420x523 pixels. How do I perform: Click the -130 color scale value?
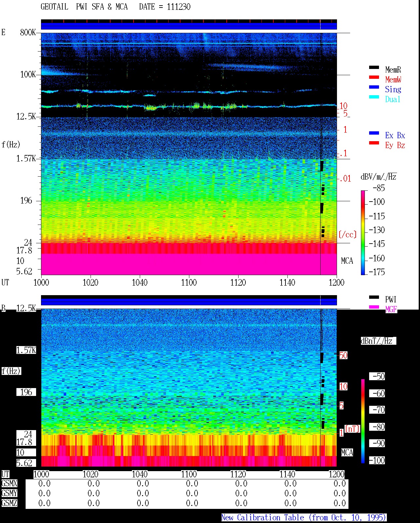377,230
